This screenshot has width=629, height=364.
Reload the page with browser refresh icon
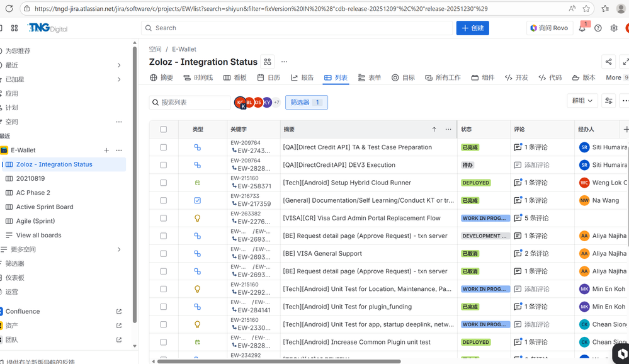(x=9, y=8)
